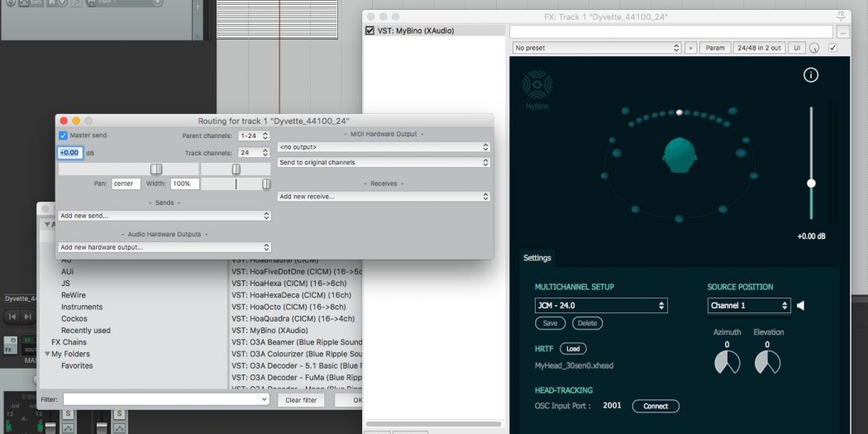The width and height of the screenshot is (868, 434).
Task: Click the +0.00 dB volume field
Action: pyautogui.click(x=69, y=153)
